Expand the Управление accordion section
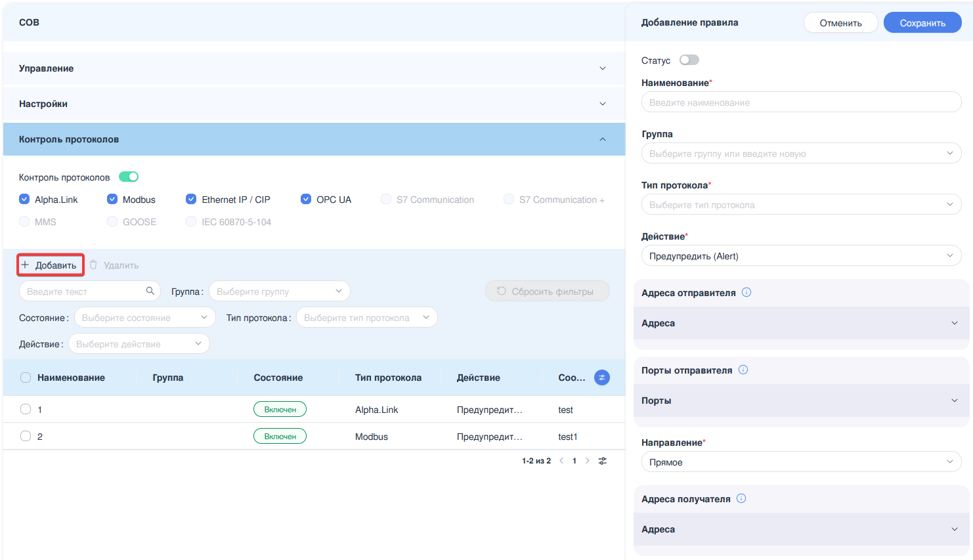 click(313, 68)
